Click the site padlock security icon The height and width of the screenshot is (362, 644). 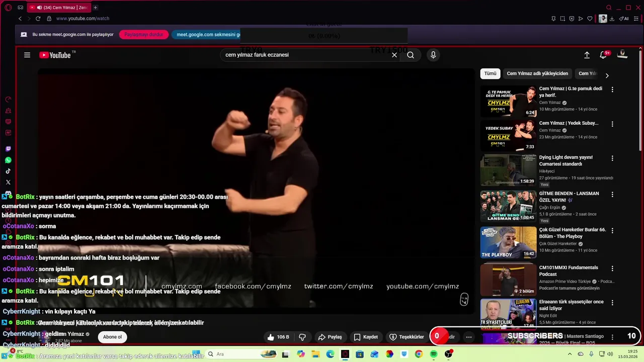click(x=49, y=19)
